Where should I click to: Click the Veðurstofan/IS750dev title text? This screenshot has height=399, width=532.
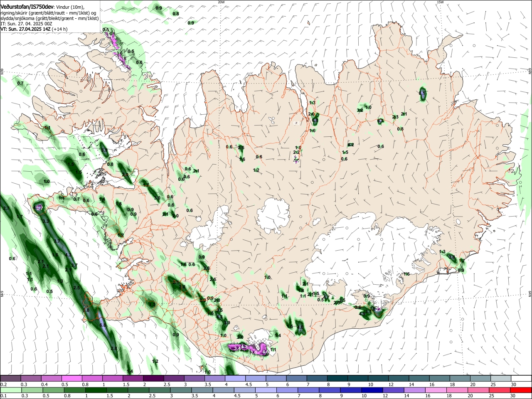pyautogui.click(x=27, y=7)
